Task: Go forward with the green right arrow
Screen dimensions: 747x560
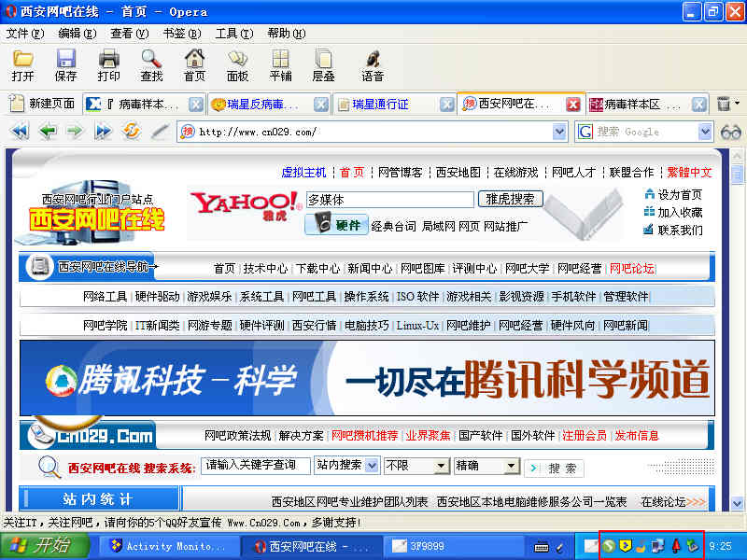Action: click(75, 131)
